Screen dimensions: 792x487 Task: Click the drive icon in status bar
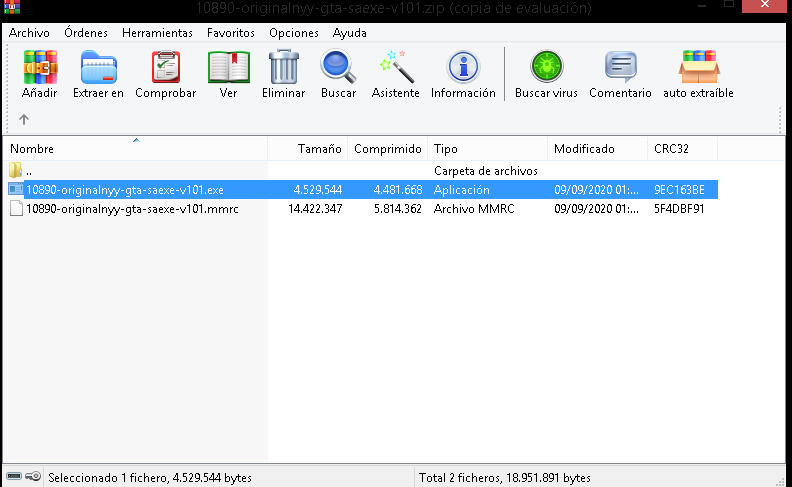tap(14, 476)
